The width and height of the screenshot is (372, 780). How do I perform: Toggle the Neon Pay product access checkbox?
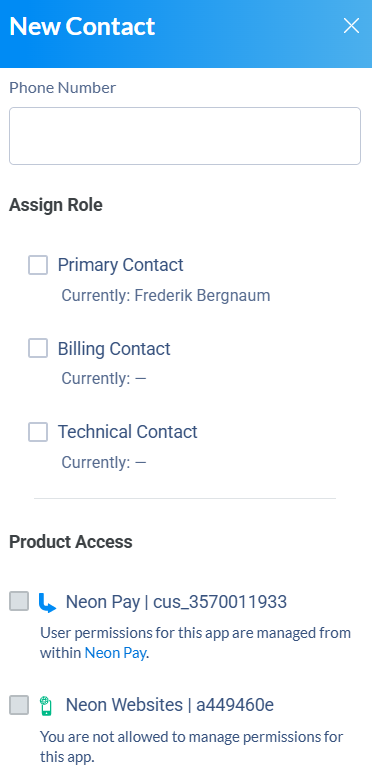(19, 601)
